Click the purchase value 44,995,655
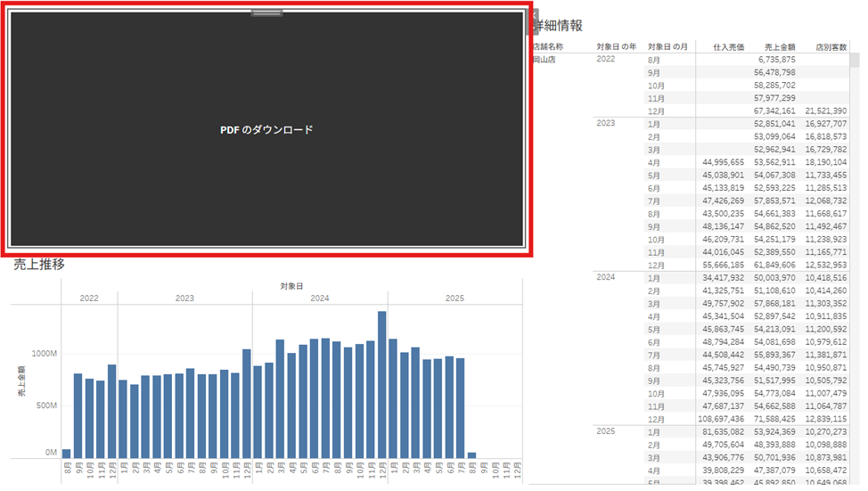The width and height of the screenshot is (868, 491). point(724,163)
